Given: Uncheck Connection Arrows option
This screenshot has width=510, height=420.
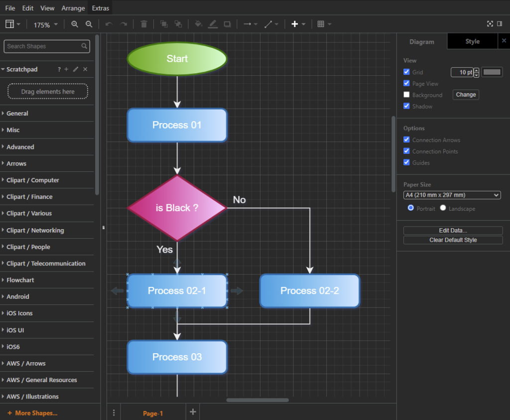Looking at the screenshot, I should 406,140.
